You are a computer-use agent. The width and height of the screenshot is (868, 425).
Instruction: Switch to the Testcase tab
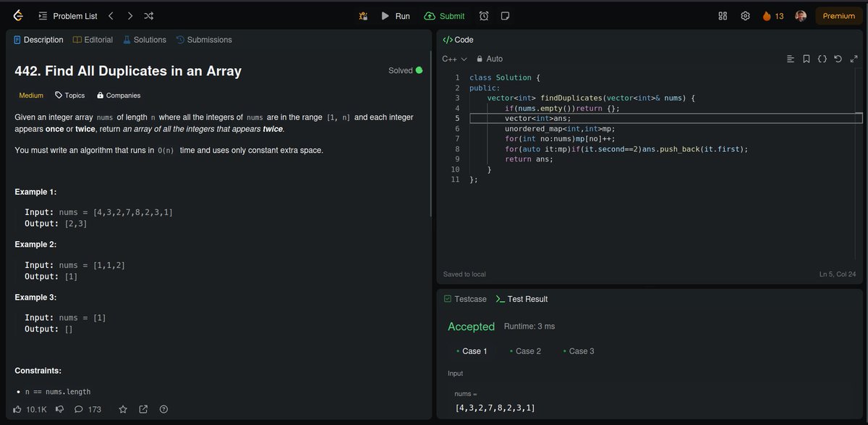point(465,299)
